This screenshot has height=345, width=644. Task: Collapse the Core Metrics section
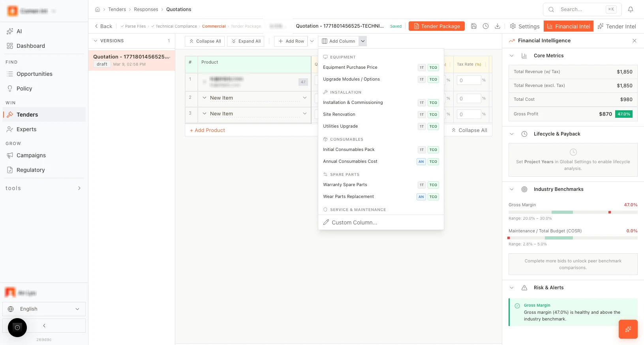click(512, 56)
